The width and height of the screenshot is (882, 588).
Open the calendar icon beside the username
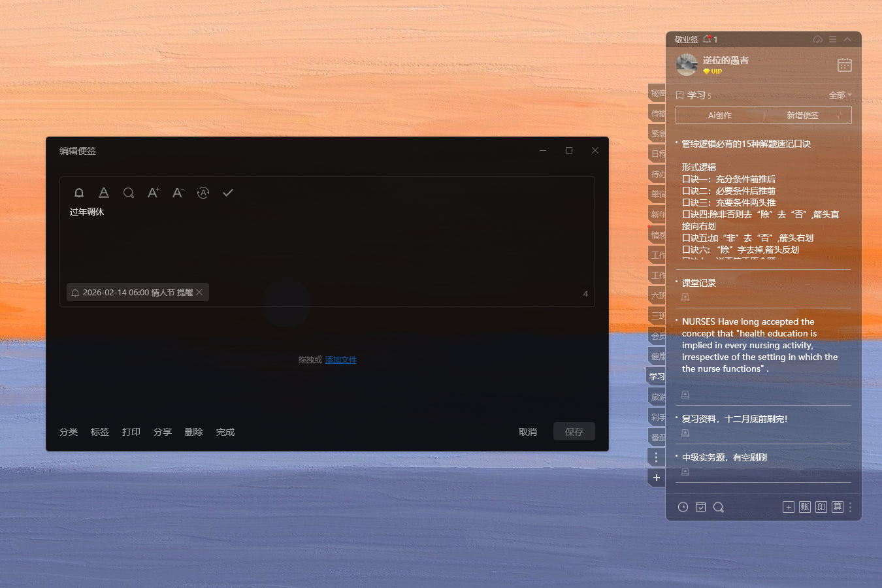pos(844,65)
